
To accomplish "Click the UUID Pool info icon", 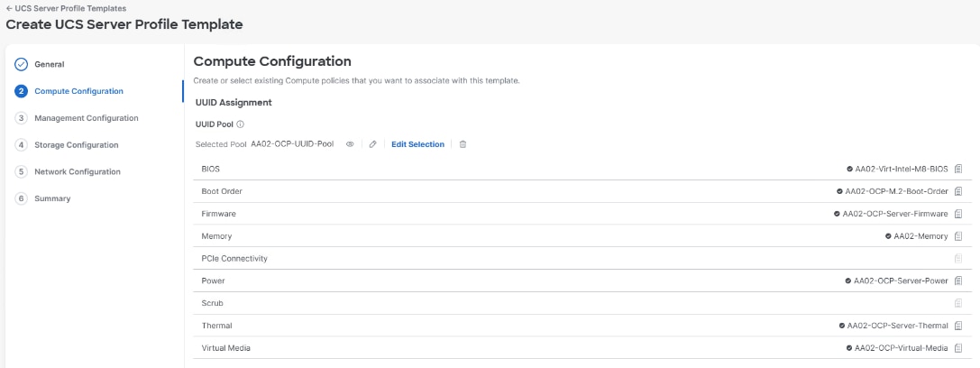I will [x=241, y=124].
